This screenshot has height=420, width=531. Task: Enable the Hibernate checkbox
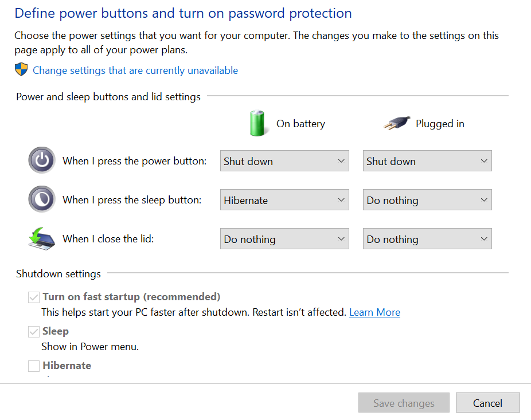34,366
